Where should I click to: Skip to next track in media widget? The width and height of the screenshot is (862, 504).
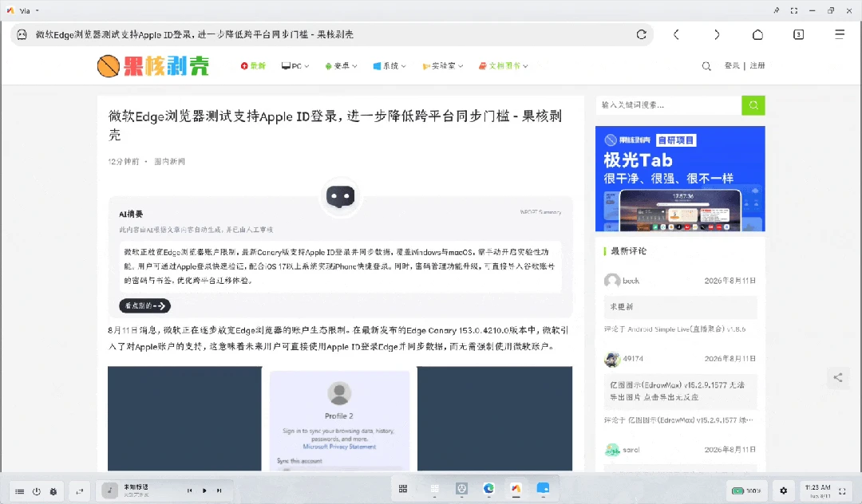[219, 490]
